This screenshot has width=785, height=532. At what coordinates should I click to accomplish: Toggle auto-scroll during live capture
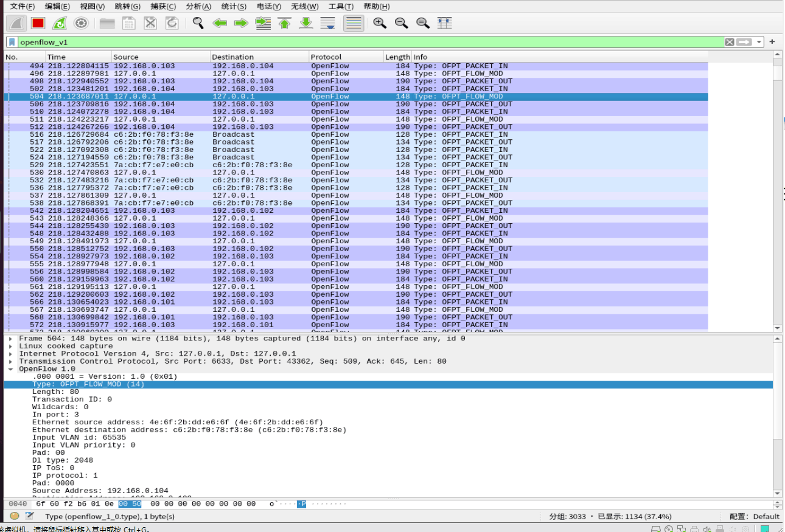327,23
